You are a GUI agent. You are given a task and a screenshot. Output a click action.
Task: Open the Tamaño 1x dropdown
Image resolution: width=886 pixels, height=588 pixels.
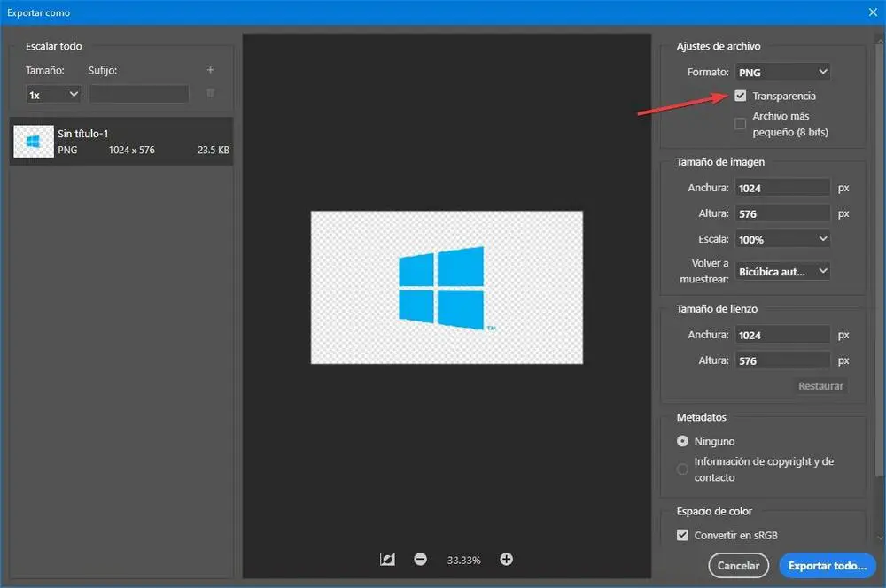coord(53,95)
